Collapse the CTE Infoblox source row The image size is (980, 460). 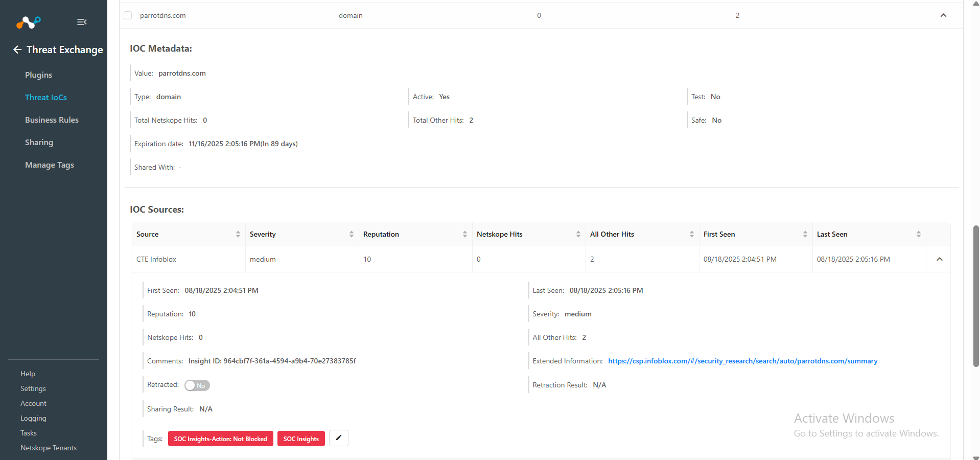(939, 259)
